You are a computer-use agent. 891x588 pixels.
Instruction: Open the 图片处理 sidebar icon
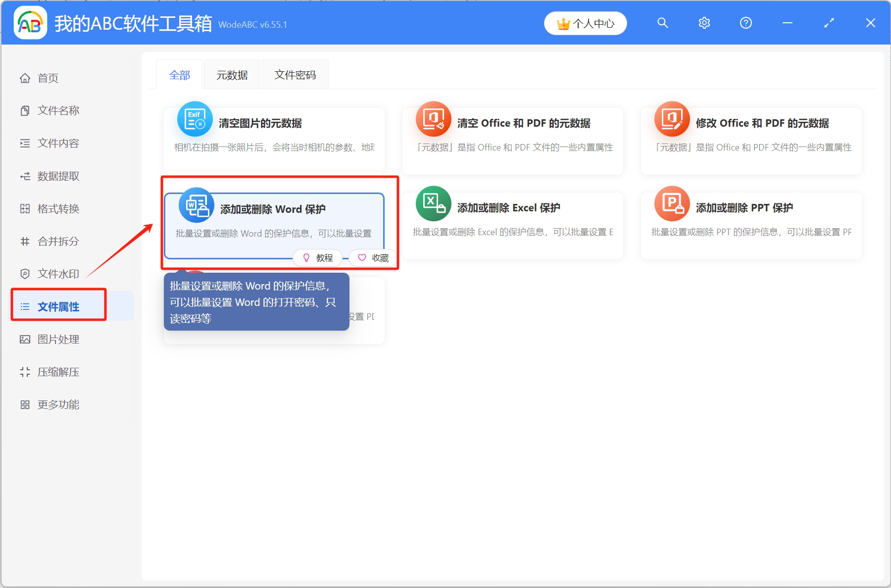coord(25,339)
